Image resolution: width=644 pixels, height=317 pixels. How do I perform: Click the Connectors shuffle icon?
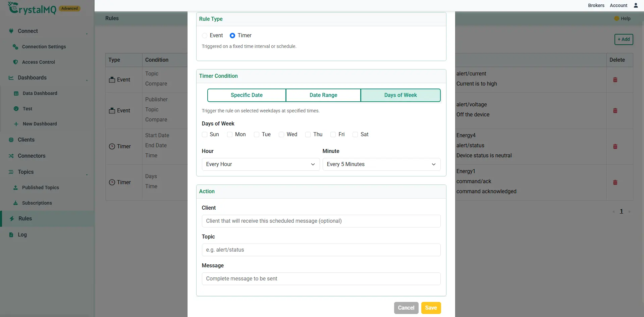point(11,156)
